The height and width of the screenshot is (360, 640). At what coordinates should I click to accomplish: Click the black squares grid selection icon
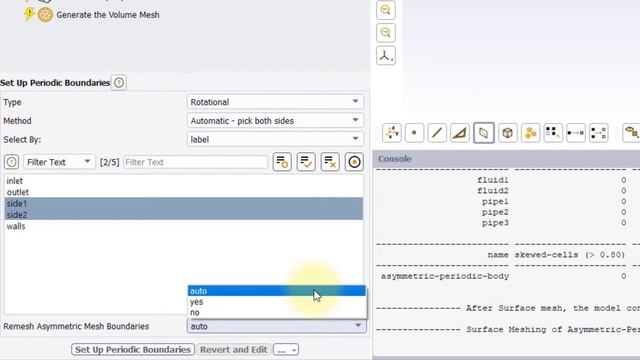click(x=553, y=133)
